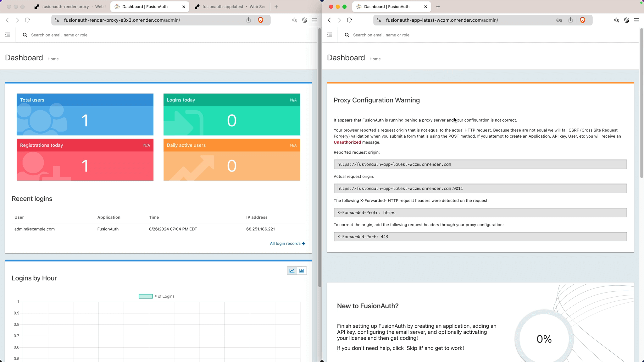The image size is (644, 362).
Task: Open striped wallet icon in right toolbar
Action: point(626,20)
